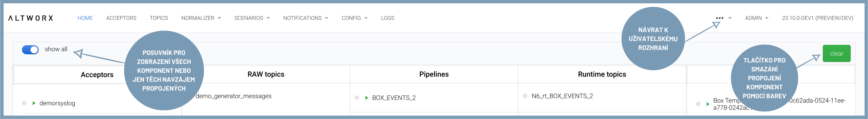
Task: Expand the CONFIG menu
Action: click(x=354, y=18)
